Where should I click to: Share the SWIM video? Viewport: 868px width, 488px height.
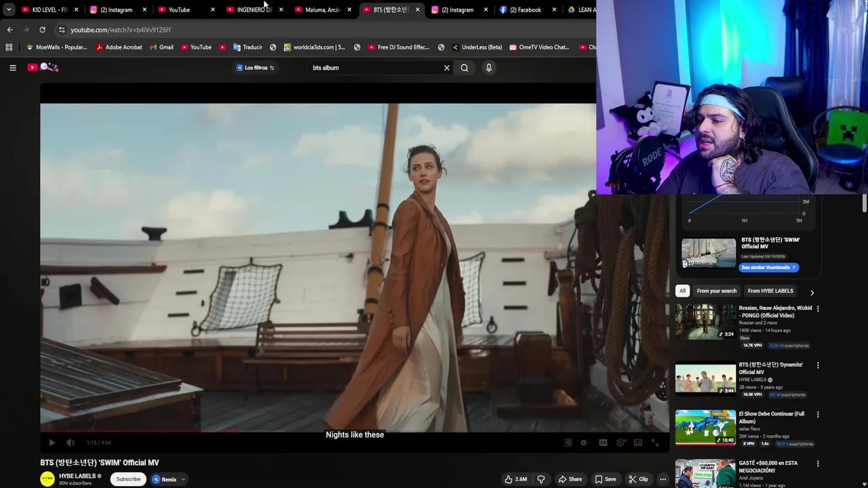click(x=570, y=479)
